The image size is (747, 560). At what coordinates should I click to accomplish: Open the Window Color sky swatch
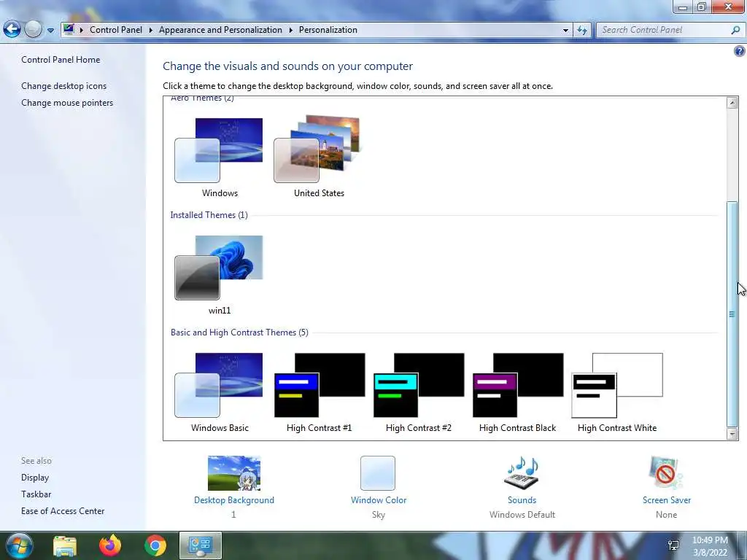tap(378, 473)
